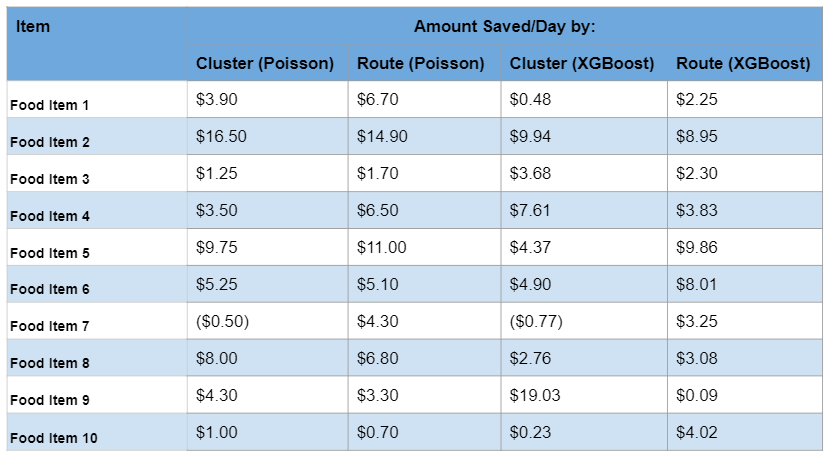Click the "Food Item 1" row label
Viewport: 829px width, 457px height.
coord(50,105)
